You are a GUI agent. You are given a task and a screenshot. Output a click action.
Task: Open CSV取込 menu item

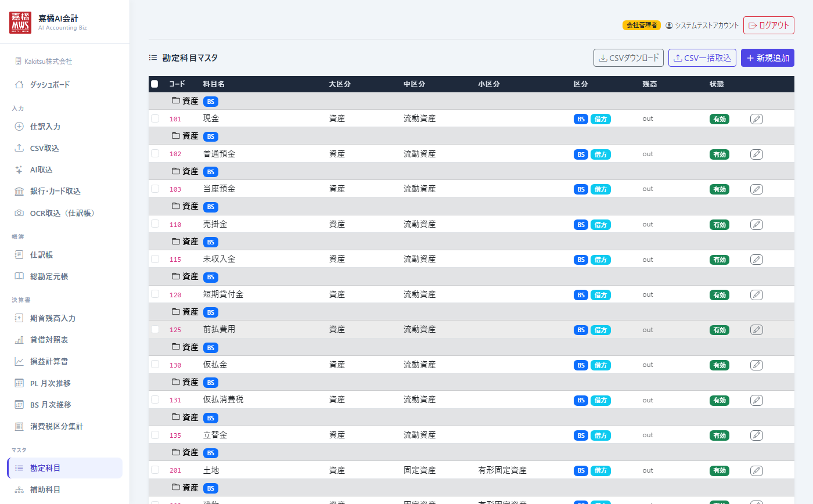pyautogui.click(x=64, y=148)
